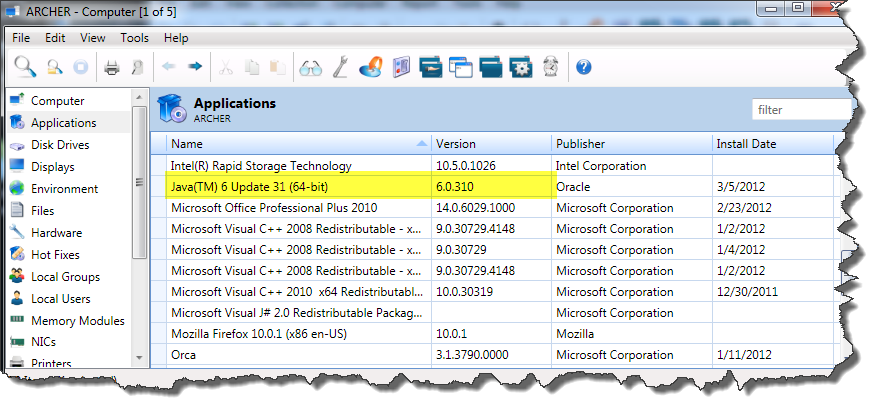Sort by the Publisher column header
Screen dimensions: 881x414
[x=632, y=144]
